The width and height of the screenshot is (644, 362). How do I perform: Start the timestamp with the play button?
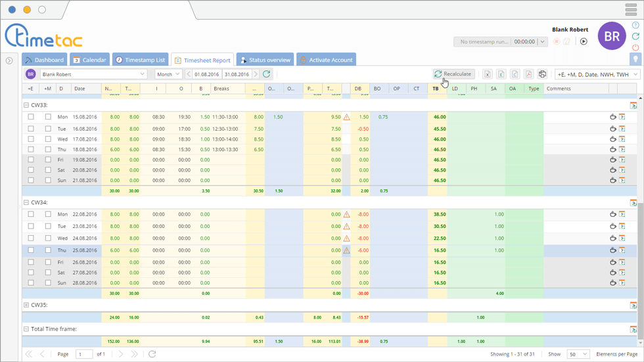click(584, 41)
